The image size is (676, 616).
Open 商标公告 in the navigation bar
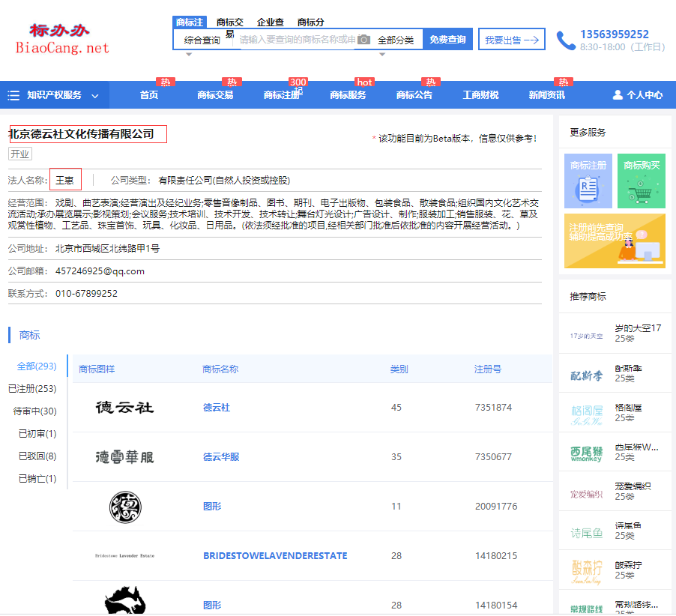tap(414, 95)
